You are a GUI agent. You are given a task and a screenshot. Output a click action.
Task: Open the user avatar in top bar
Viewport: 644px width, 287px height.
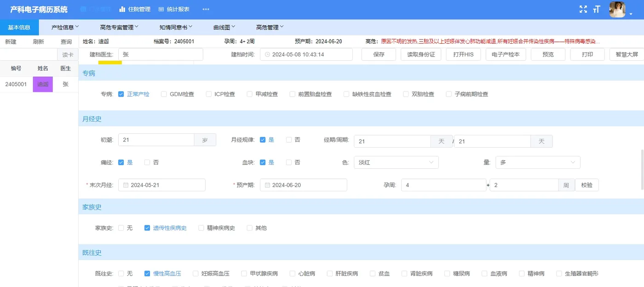[617, 9]
